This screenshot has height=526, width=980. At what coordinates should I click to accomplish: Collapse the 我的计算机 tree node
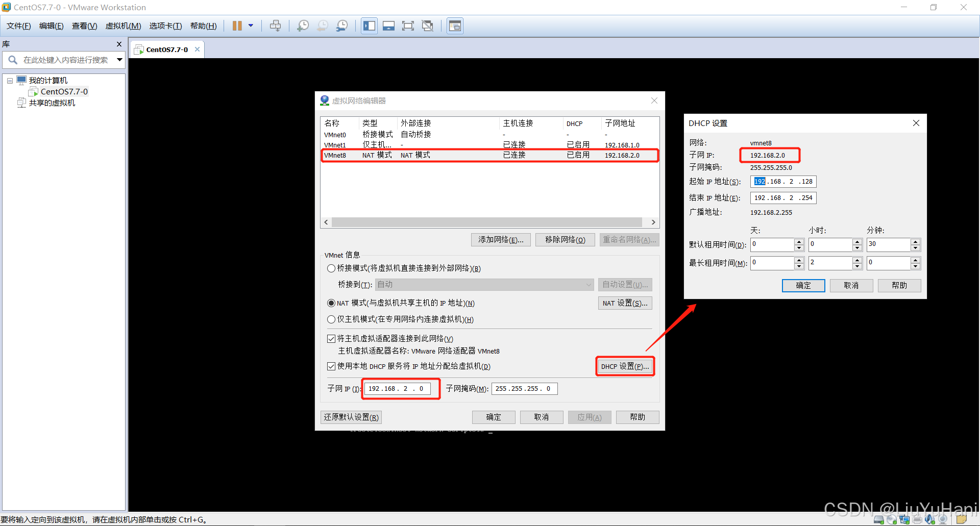click(x=10, y=81)
